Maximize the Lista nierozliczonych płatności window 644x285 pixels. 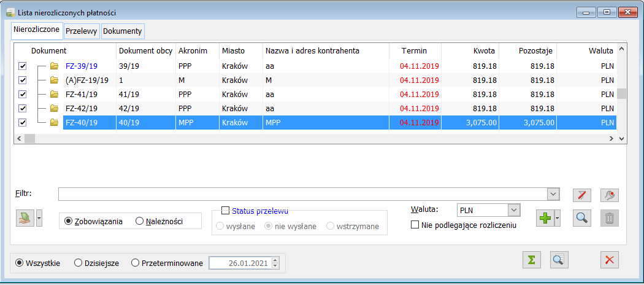coord(607,13)
